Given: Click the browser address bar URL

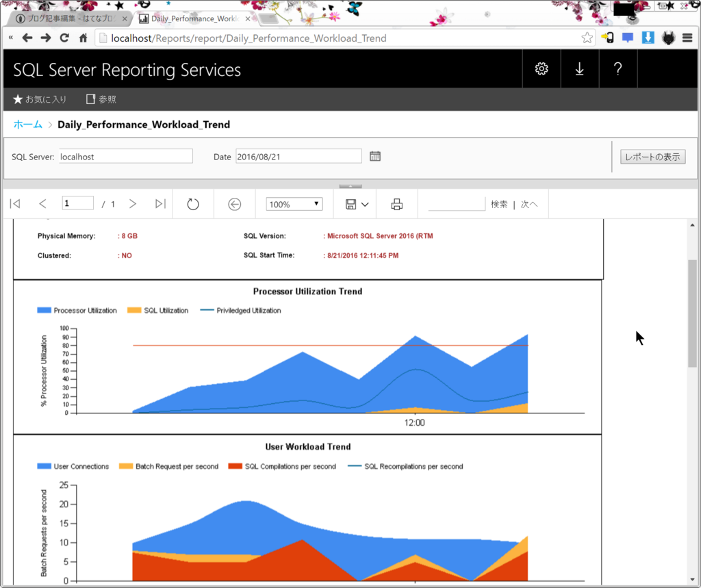Looking at the screenshot, I should (248, 38).
